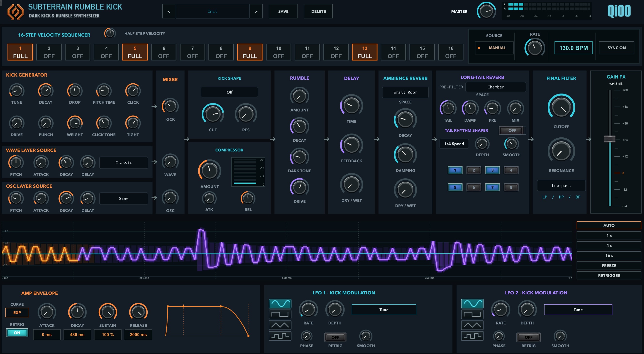The width and height of the screenshot is (644, 354).
Task: Select the random step waveform icon in LFO 1
Action: pos(280,336)
